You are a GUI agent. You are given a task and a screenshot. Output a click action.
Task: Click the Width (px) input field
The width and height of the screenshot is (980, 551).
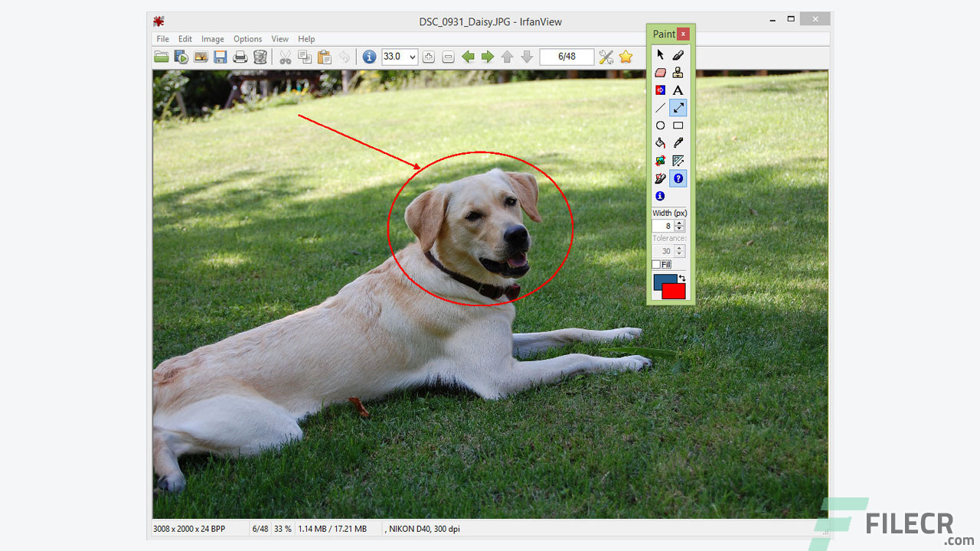tap(663, 227)
